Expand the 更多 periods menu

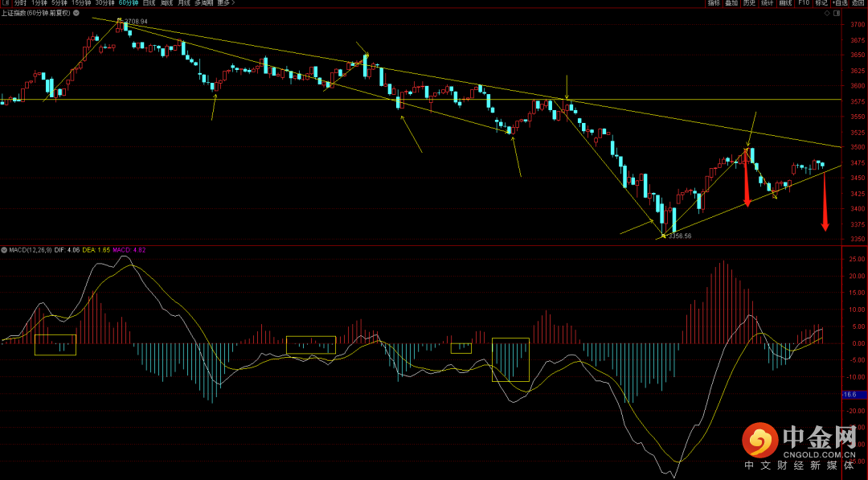click(224, 3)
